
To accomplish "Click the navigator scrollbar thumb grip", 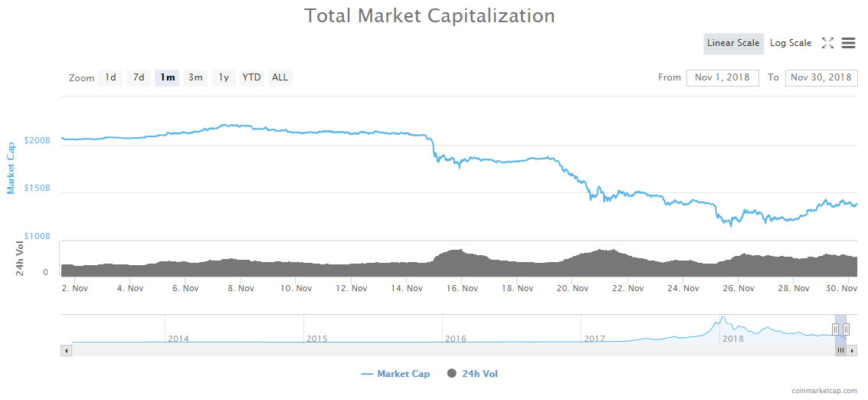I will 841,350.
